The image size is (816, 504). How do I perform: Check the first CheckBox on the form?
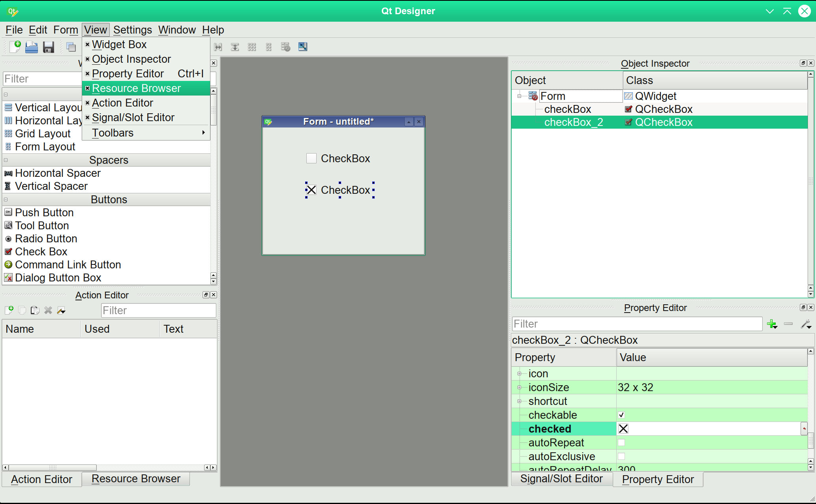click(x=311, y=159)
